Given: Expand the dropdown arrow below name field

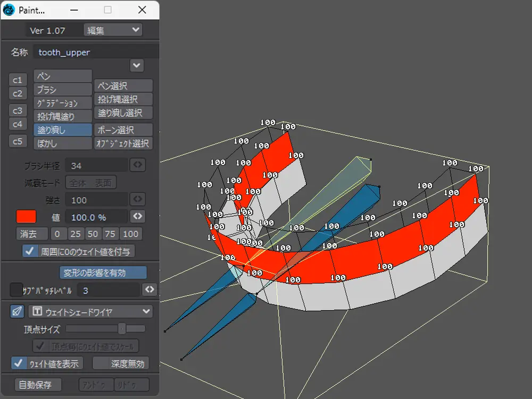Looking at the screenshot, I should (x=137, y=65).
